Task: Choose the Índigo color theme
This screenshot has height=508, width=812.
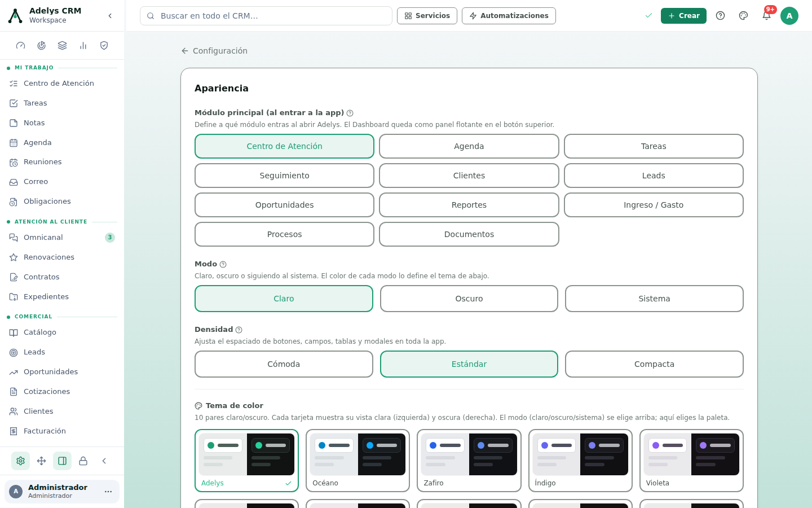Action: [580, 461]
